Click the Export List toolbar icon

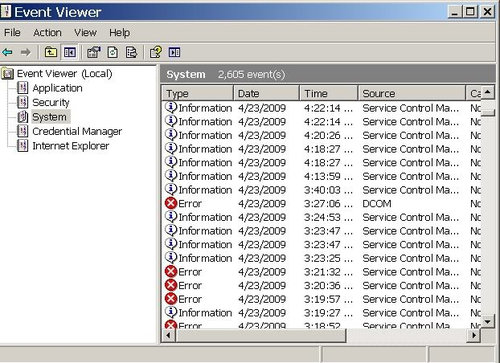131,52
